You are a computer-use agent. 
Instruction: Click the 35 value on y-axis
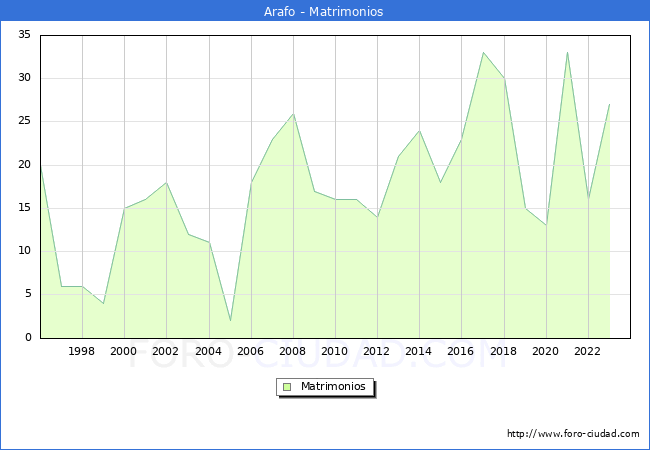click(x=24, y=35)
